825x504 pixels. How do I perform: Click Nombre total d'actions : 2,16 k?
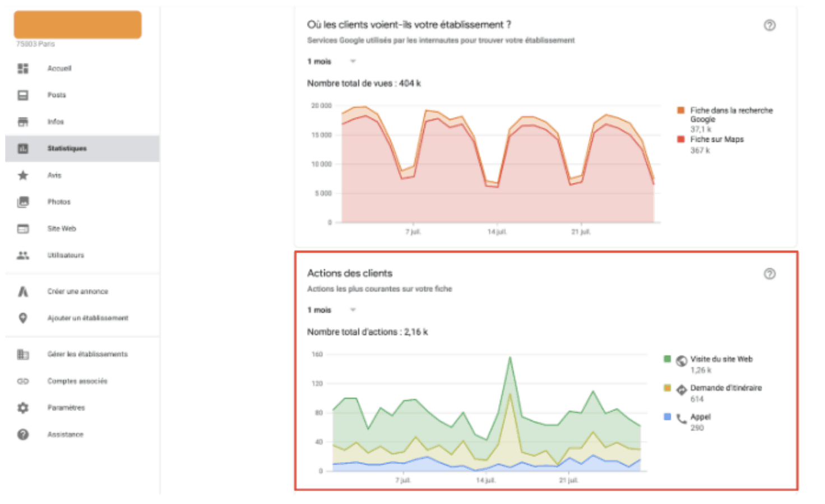click(367, 332)
